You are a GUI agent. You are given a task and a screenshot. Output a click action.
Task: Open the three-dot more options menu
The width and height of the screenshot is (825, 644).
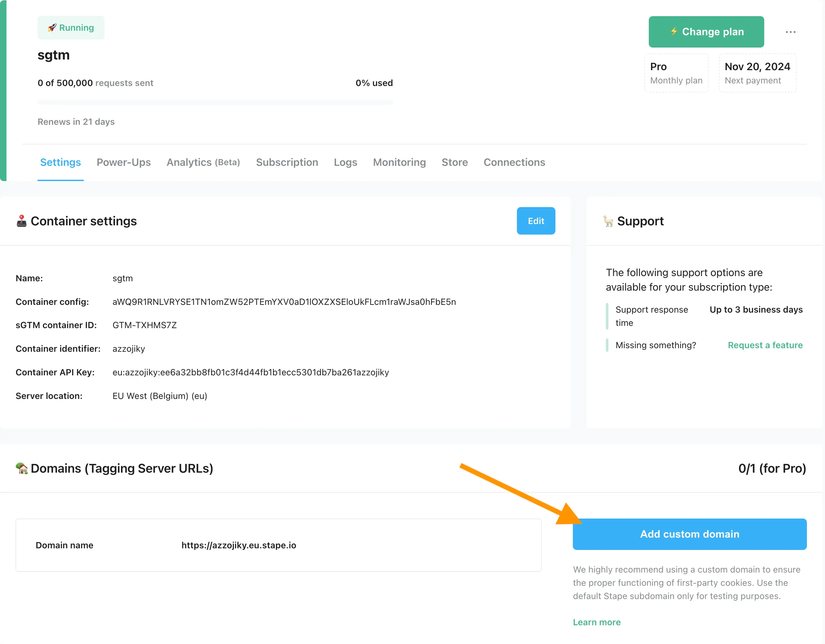[790, 32]
